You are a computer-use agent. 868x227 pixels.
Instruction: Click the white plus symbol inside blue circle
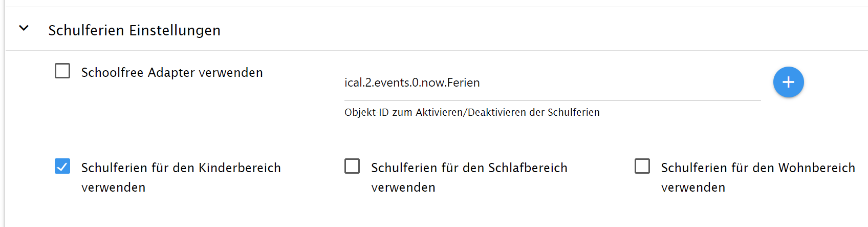(788, 82)
